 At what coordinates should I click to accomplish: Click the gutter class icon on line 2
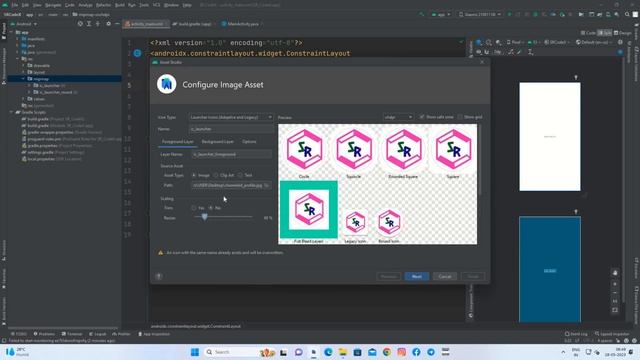(138, 53)
